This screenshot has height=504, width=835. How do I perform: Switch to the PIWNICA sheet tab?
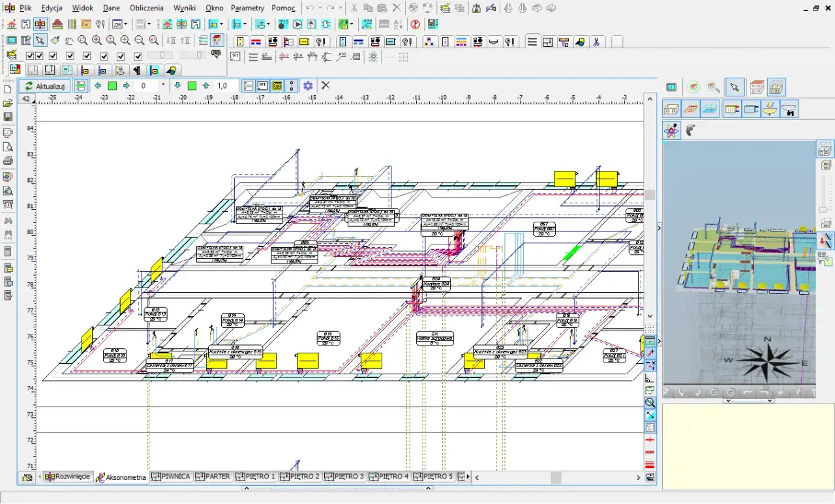[171, 477]
